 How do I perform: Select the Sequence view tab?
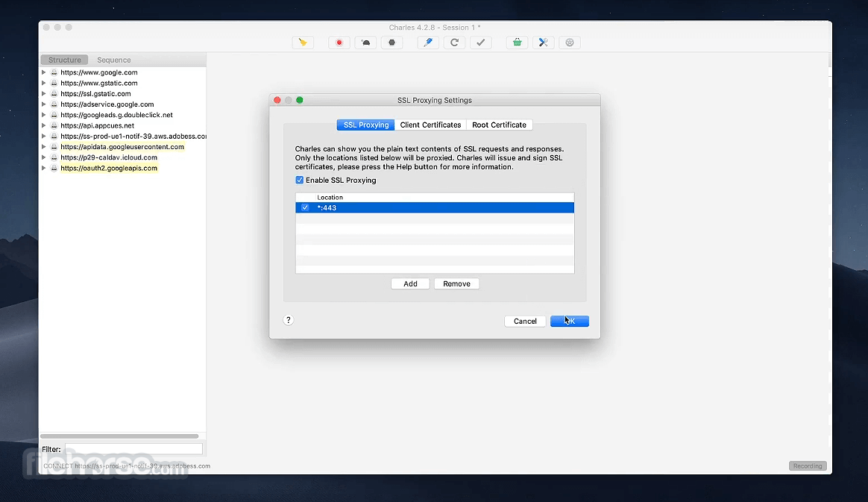point(114,60)
